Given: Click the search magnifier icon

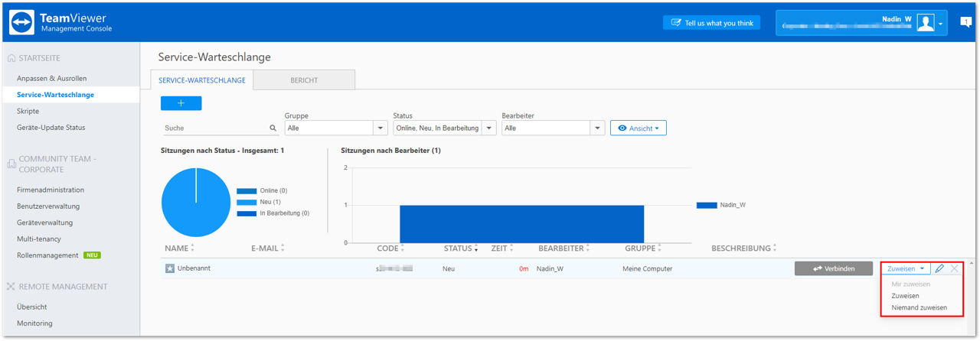Looking at the screenshot, I should point(273,128).
